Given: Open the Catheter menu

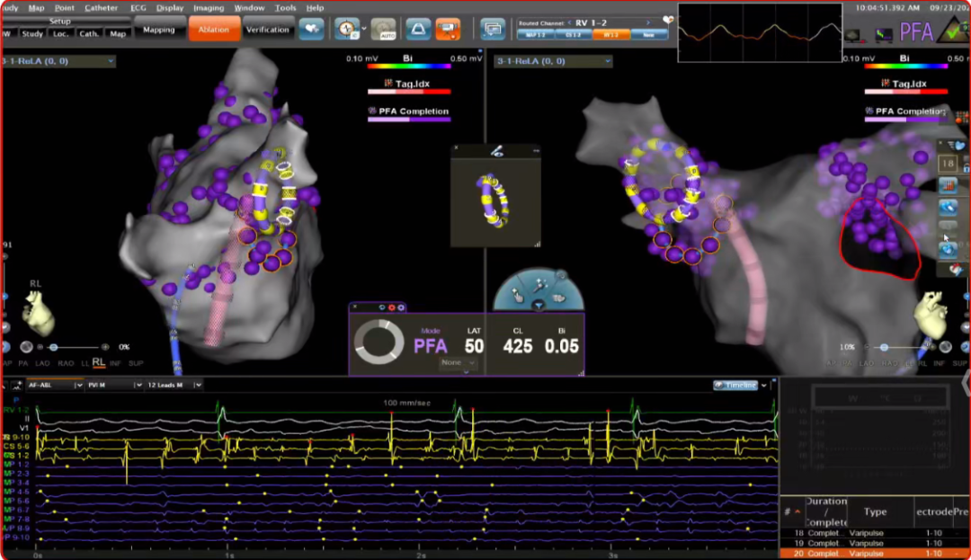Looking at the screenshot, I should point(101,7).
